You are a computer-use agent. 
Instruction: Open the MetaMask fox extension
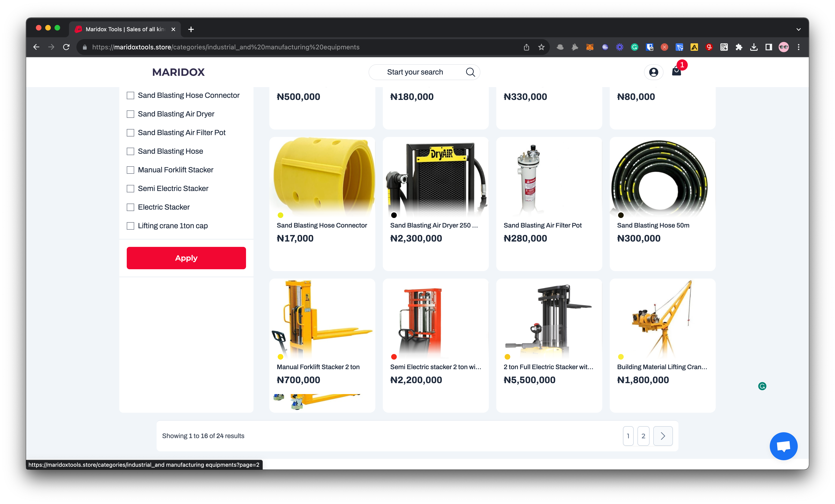(590, 47)
